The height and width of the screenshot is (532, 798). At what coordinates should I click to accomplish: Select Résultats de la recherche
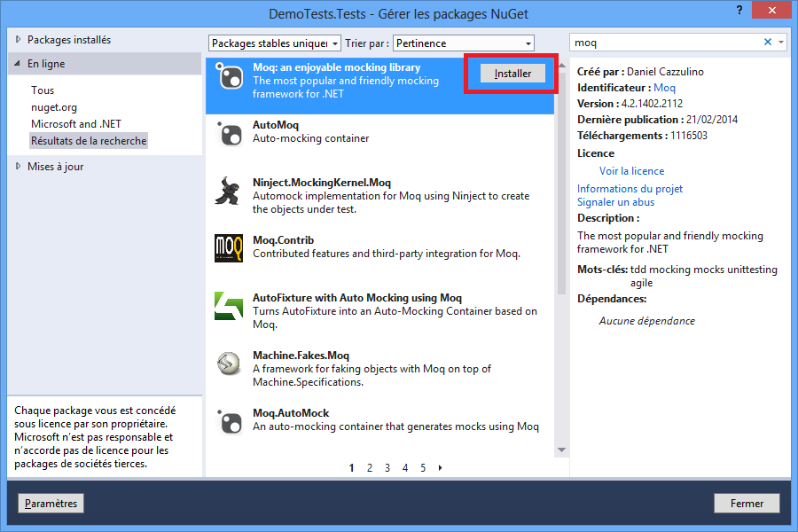89,140
